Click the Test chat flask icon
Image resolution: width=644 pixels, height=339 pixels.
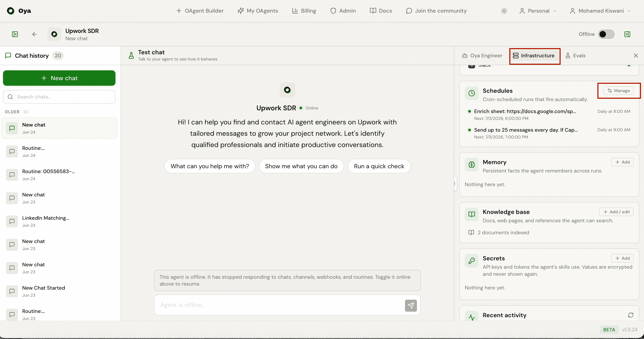point(131,56)
